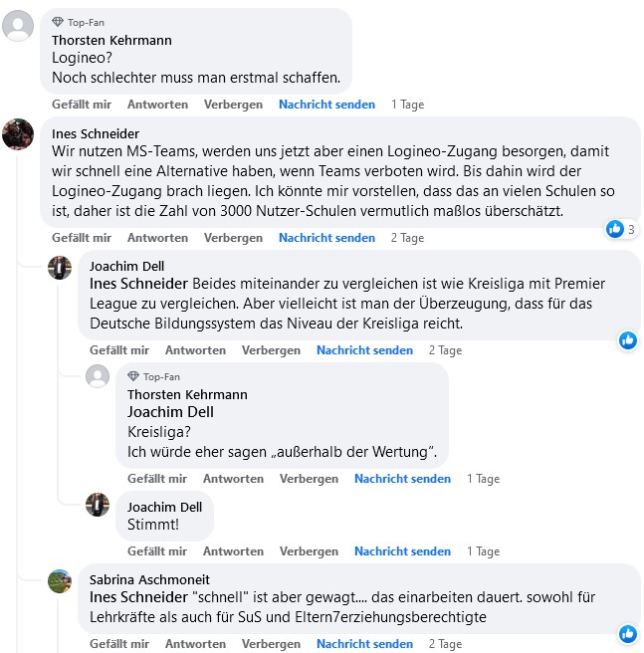Click the thumbs-up reaction on Joachim Dell's Kreisliga comment
Image resolution: width=644 pixels, height=653 pixels.
point(627,340)
